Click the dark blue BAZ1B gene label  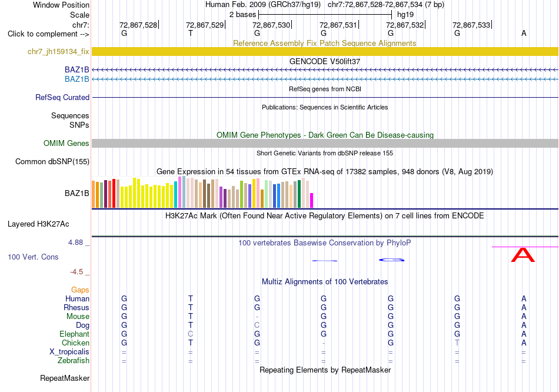pos(76,69)
